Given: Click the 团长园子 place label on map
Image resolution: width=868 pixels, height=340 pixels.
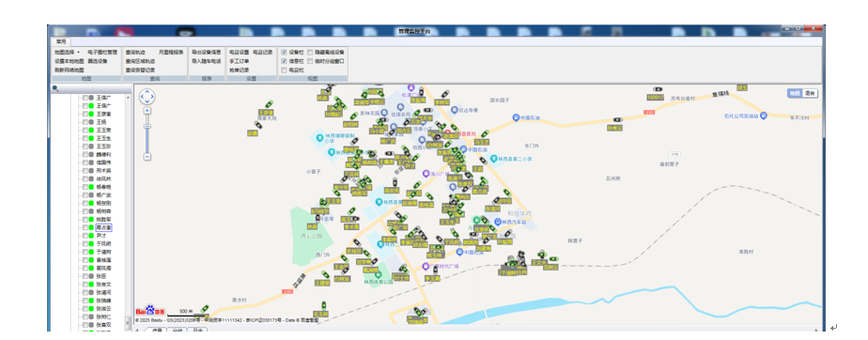Looking at the screenshot, I should point(500,100).
